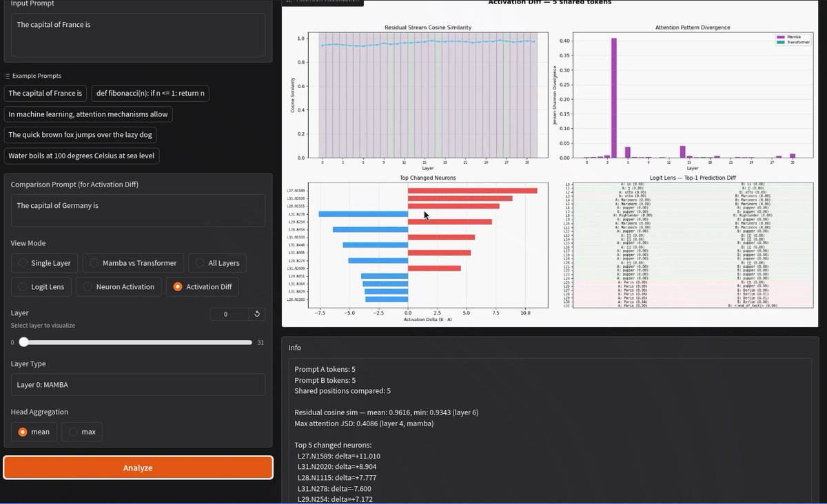
Task: Select All Layers view mode
Action: pos(217,263)
